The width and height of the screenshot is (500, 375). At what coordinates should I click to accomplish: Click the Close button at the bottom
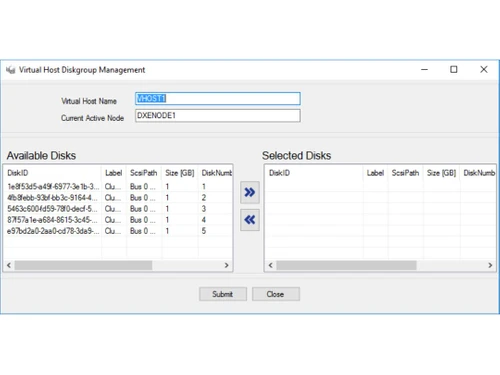276,294
